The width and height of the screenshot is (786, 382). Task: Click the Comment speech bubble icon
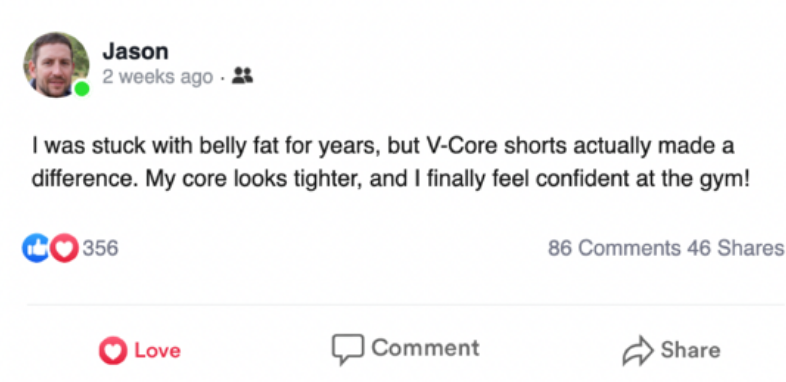pos(347,349)
